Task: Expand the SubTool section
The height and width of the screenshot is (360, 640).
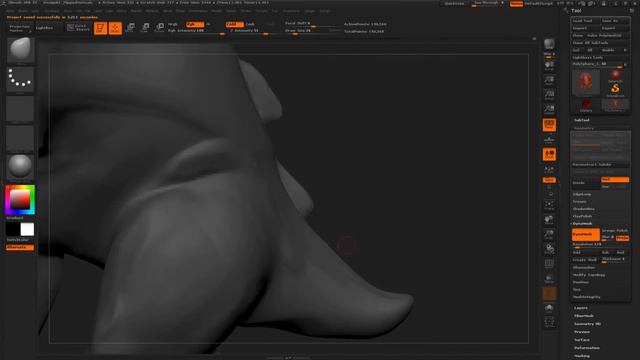Action: [582, 120]
